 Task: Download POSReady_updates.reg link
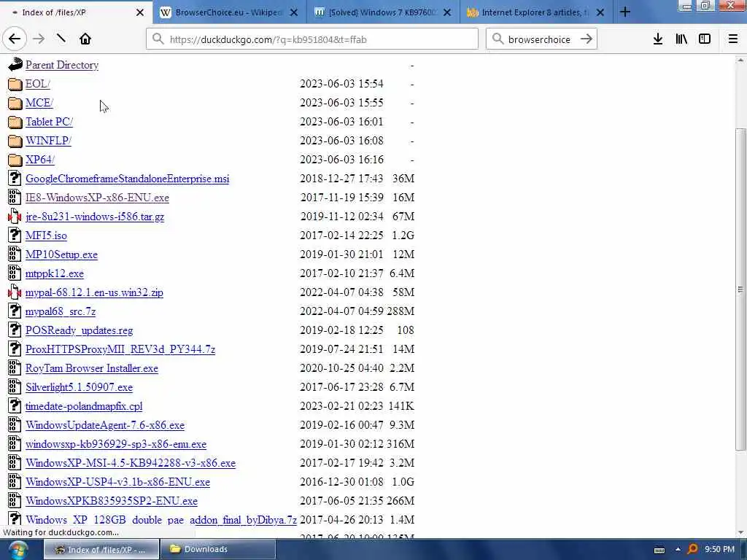tap(79, 330)
